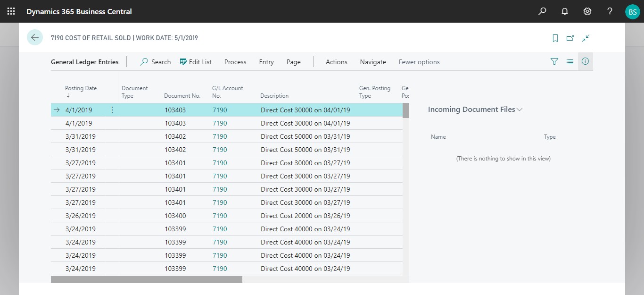Collapse the page with shrink arrows icon

586,38
